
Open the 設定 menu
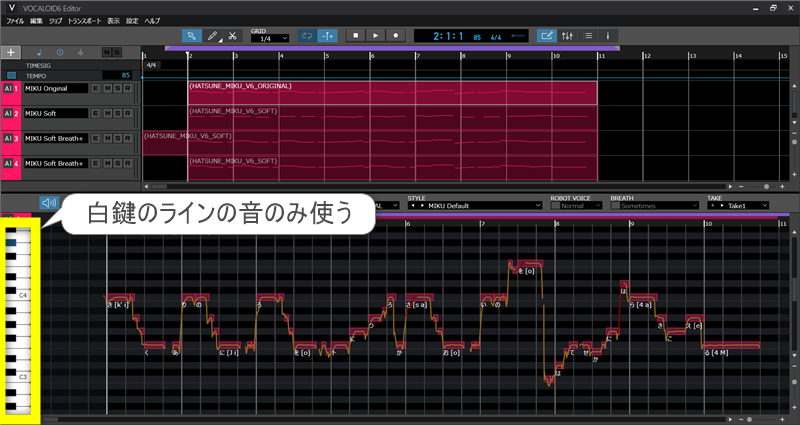coord(132,21)
